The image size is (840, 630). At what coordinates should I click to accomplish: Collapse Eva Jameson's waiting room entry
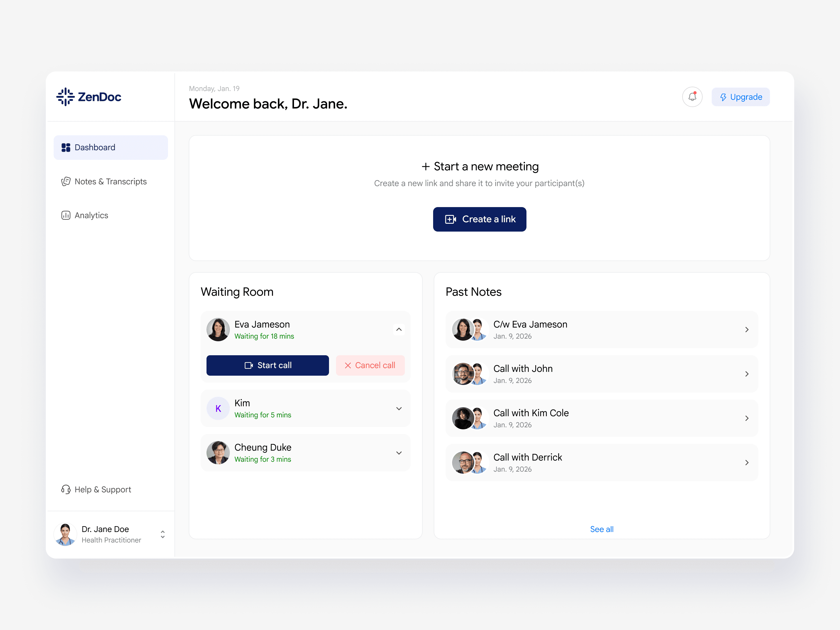[x=399, y=329]
